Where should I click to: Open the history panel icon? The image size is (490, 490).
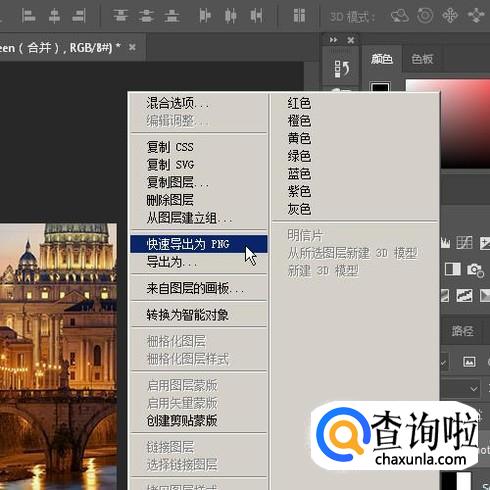pos(341,69)
